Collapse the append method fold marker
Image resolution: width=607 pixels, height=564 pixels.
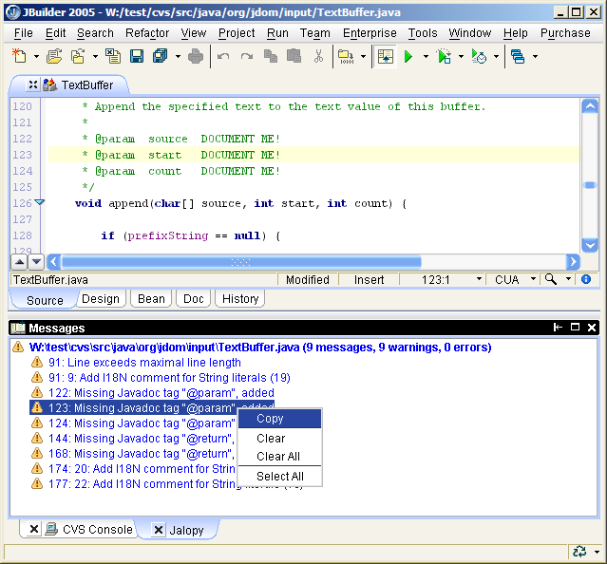[x=39, y=202]
